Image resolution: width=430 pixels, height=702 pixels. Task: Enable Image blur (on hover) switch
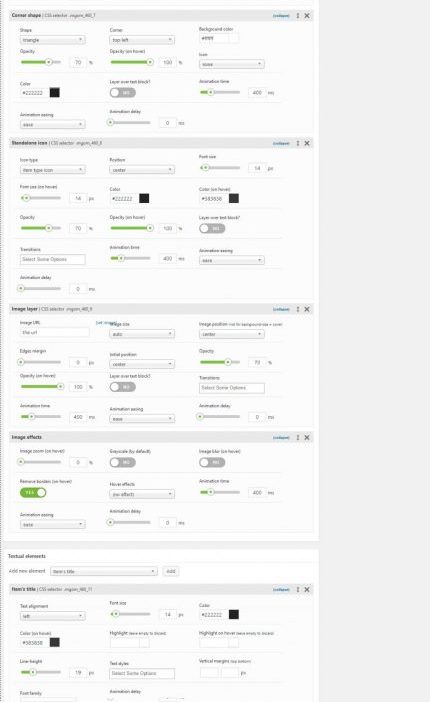(212, 462)
